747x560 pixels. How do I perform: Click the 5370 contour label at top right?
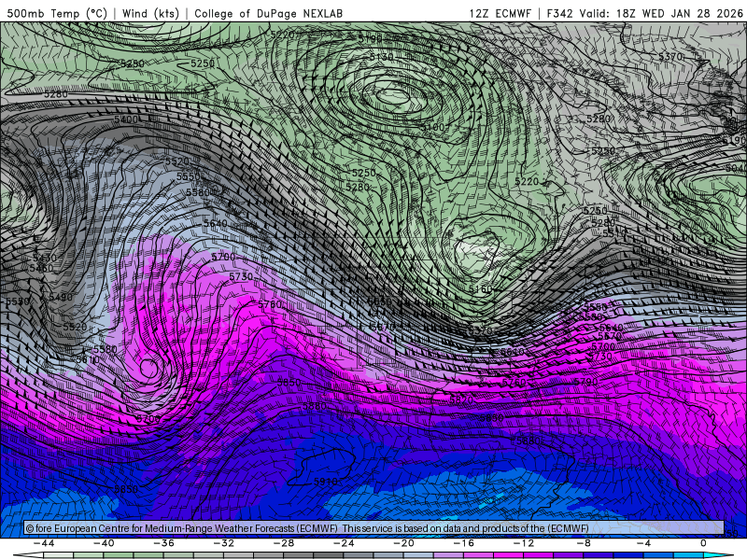[670, 57]
